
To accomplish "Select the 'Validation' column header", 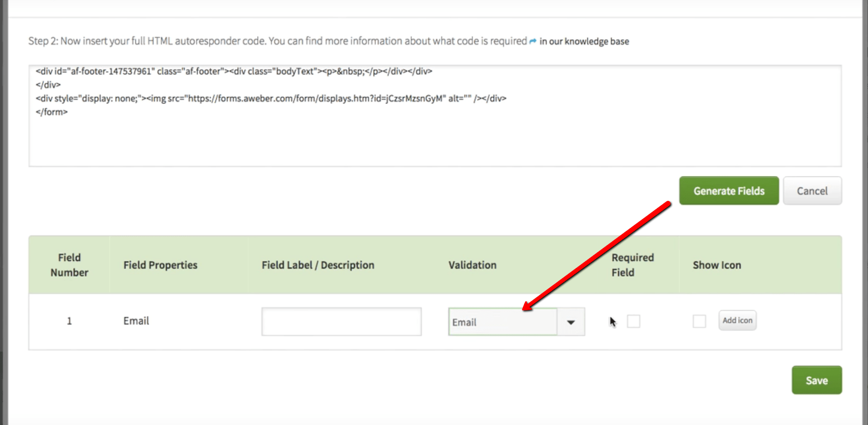I will (x=472, y=265).
